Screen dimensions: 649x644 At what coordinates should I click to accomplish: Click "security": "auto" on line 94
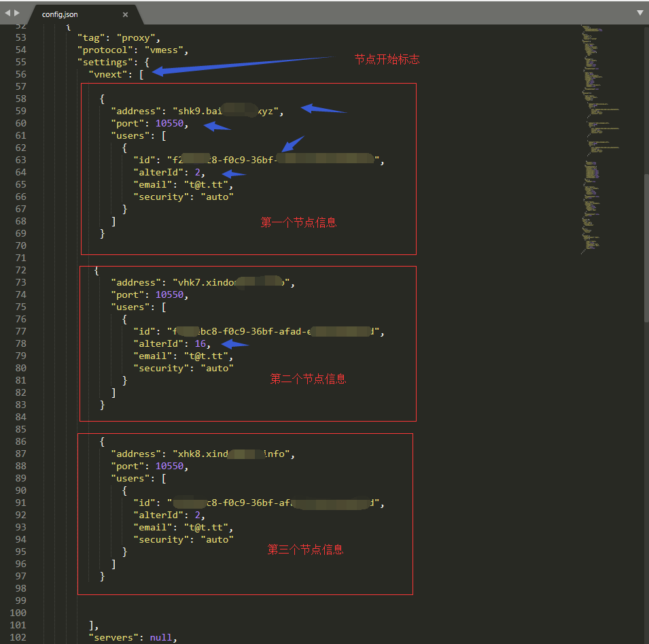(183, 540)
